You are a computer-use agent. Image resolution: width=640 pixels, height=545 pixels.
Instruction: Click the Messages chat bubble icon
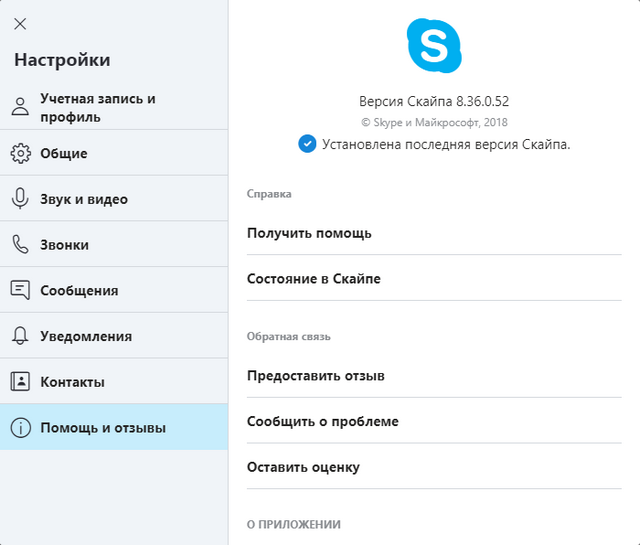(x=20, y=290)
